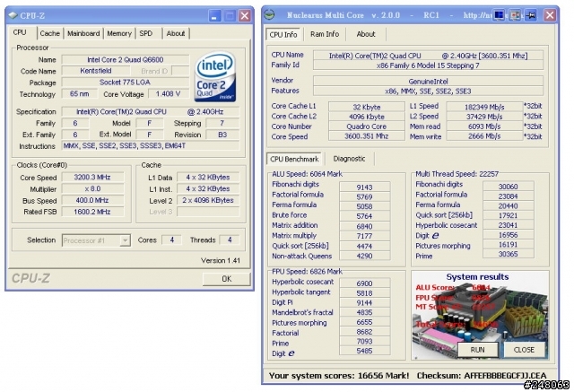Click the Revision value B3
The width and height of the screenshot is (574, 392).
pyautogui.click(x=222, y=135)
